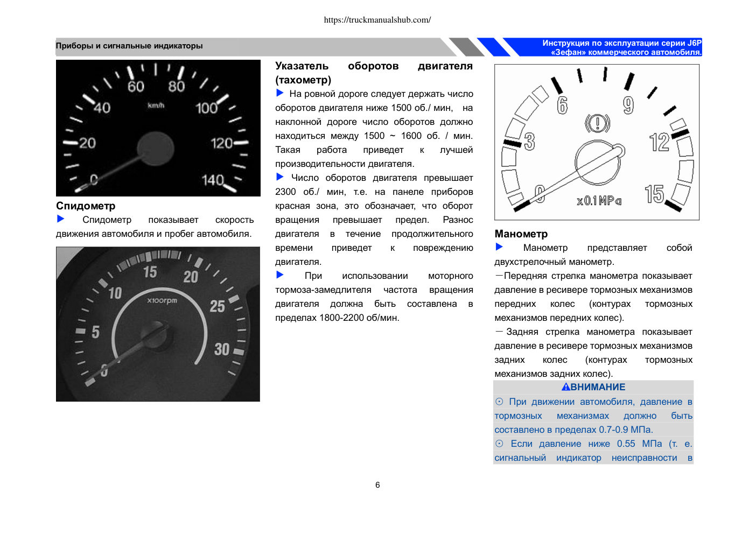The image size is (756, 534).
Task: Open the truckmanualshub.com link
Action: point(377,20)
